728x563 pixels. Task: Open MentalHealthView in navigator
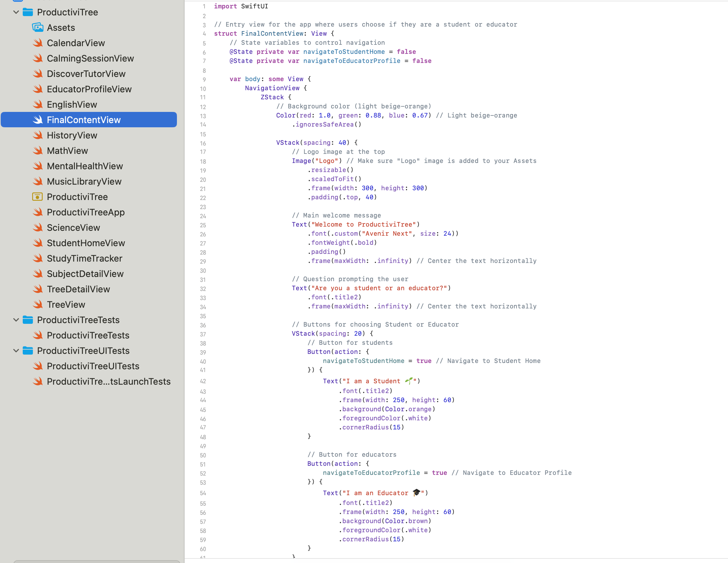85,166
